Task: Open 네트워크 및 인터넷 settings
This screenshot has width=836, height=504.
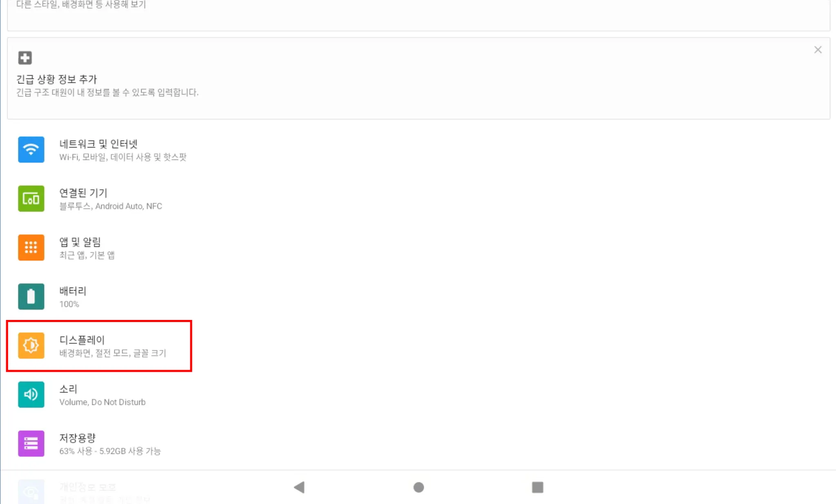Action: tap(418, 150)
